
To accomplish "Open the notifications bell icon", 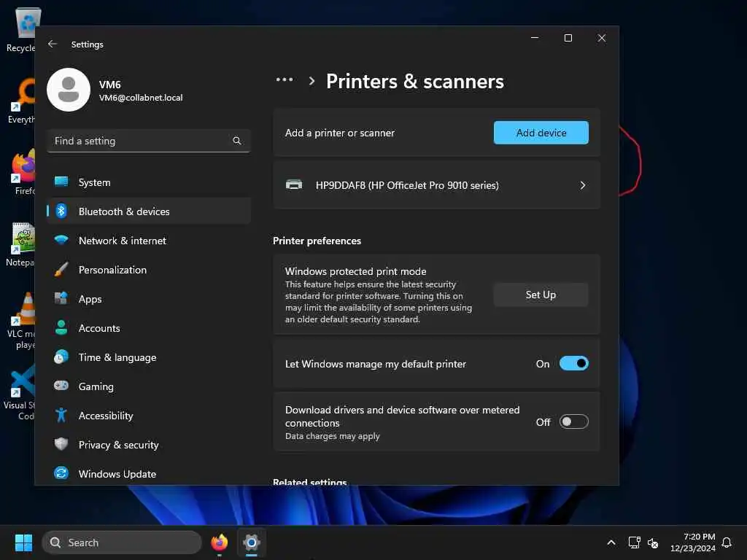I will [x=727, y=542].
